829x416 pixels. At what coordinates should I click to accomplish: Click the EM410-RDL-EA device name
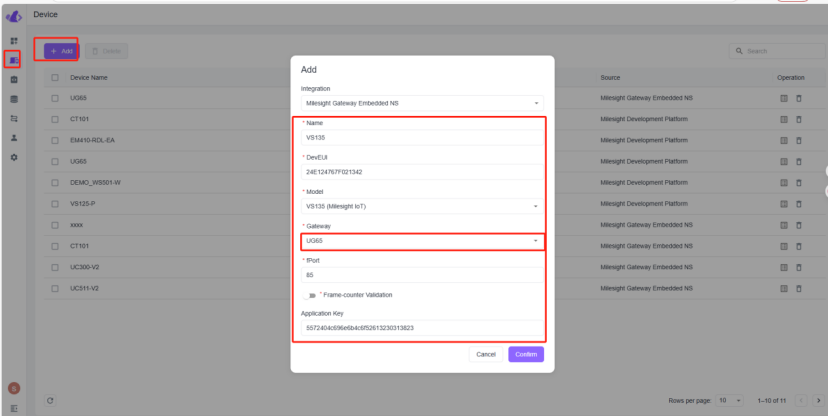coord(93,141)
